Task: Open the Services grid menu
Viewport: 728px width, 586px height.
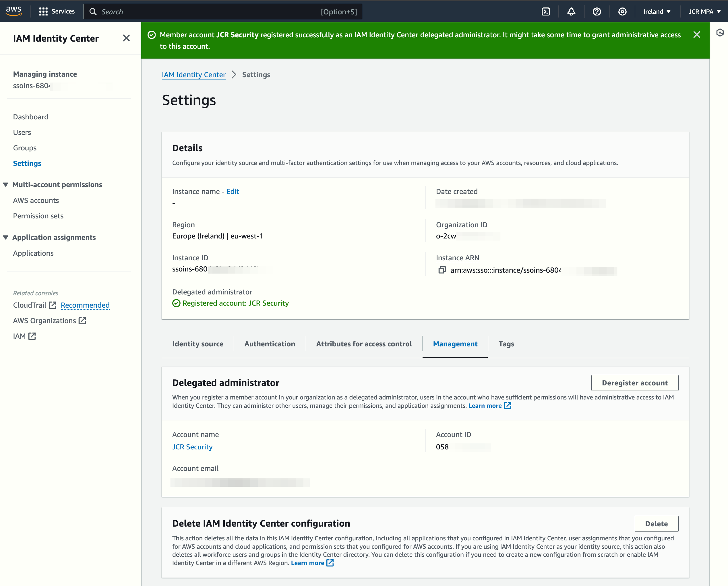Action: pyautogui.click(x=56, y=11)
